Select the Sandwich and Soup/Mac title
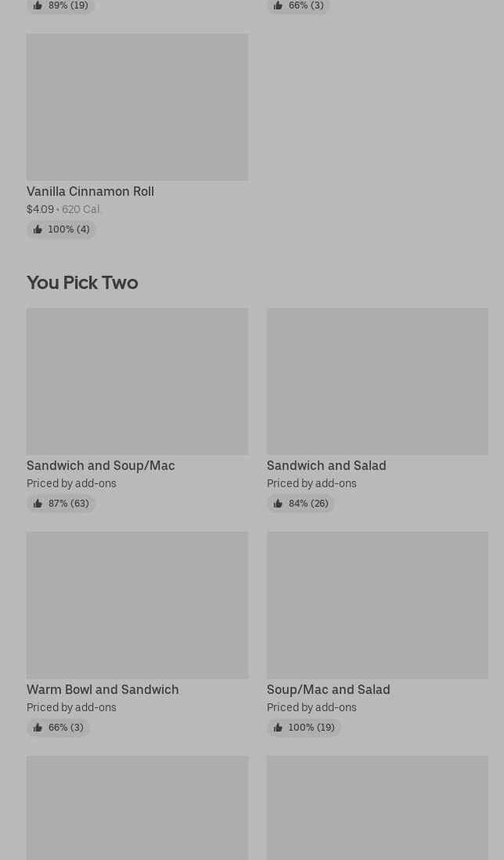504x860 pixels. coord(100,465)
